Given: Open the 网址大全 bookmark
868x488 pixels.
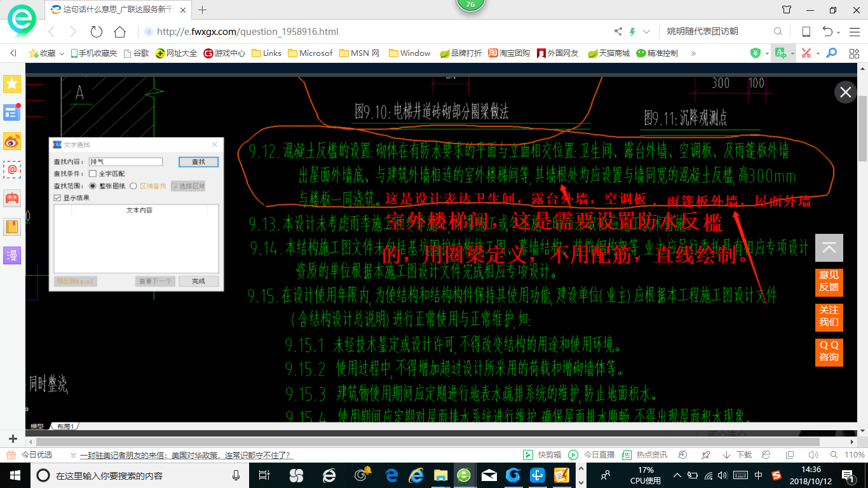Looking at the screenshot, I should 176,53.
